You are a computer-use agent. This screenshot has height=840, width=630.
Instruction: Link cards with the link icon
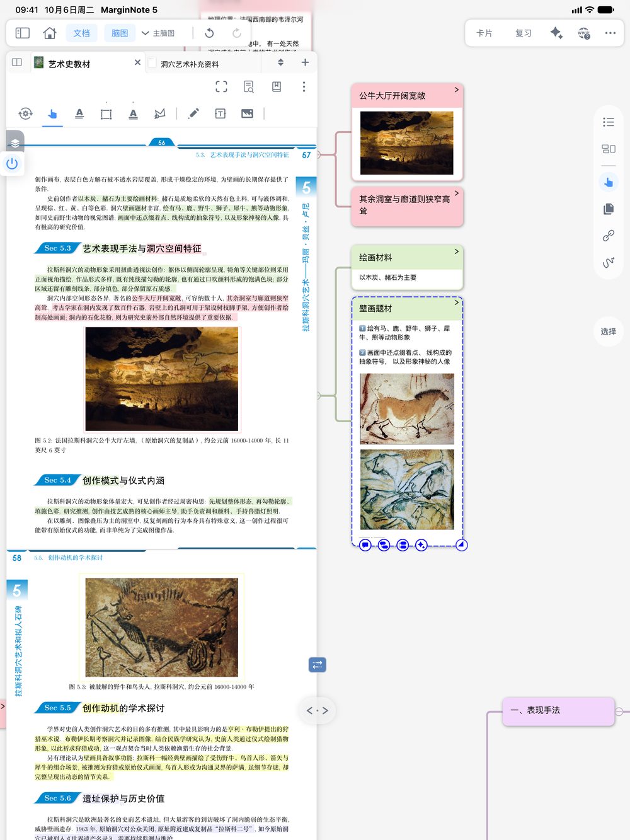609,236
